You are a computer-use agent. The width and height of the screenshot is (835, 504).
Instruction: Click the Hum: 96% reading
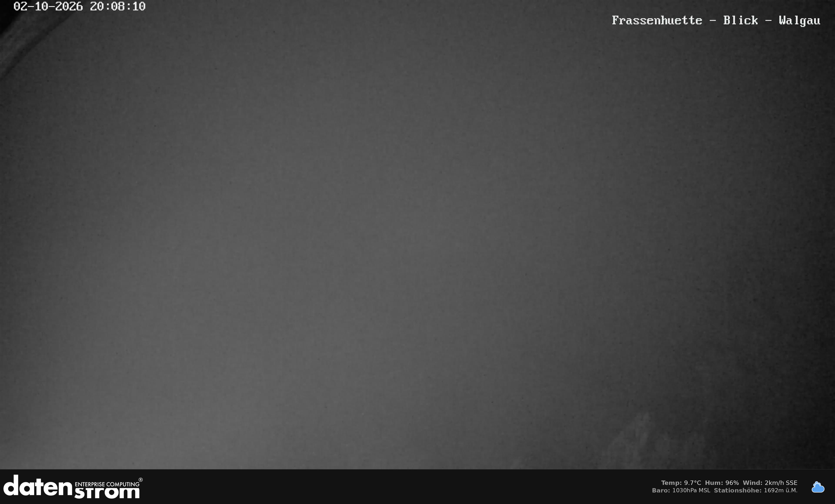pyautogui.click(x=722, y=483)
